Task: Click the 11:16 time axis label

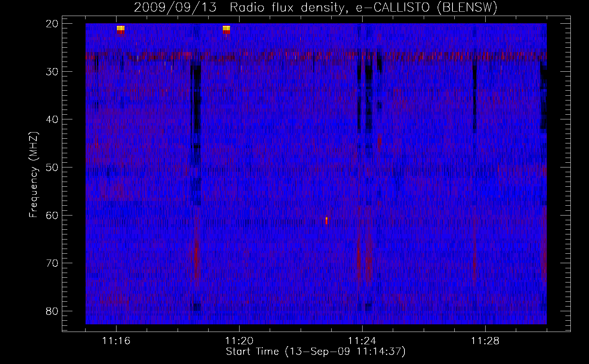Action: tap(116, 341)
